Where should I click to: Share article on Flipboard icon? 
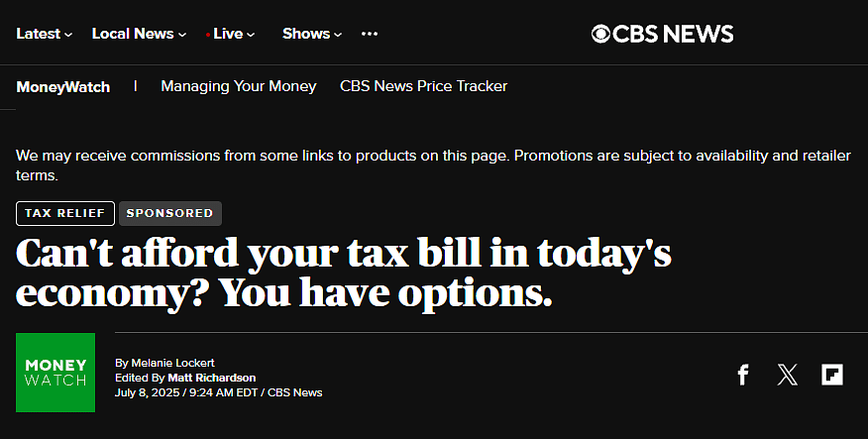(832, 375)
